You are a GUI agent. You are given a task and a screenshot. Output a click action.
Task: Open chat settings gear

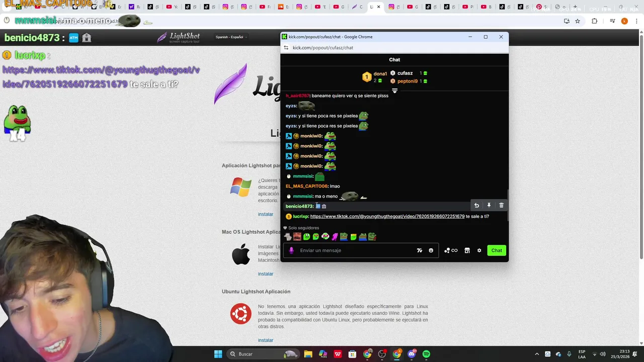click(x=479, y=250)
